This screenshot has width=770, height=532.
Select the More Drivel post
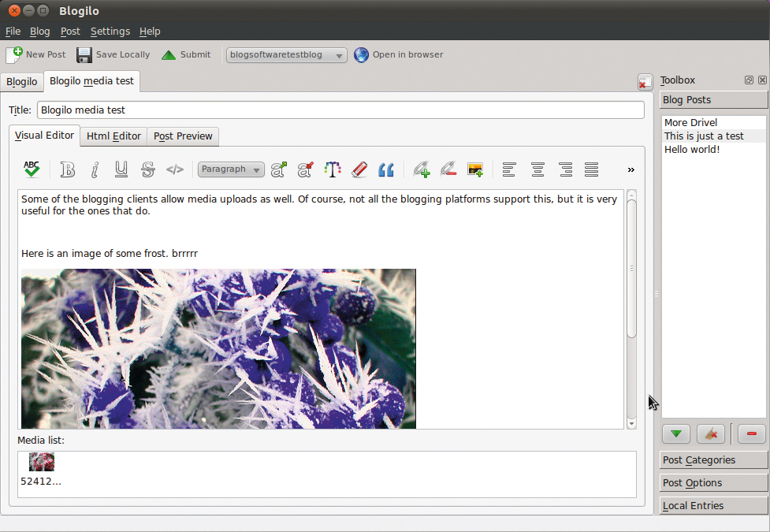(x=713, y=122)
